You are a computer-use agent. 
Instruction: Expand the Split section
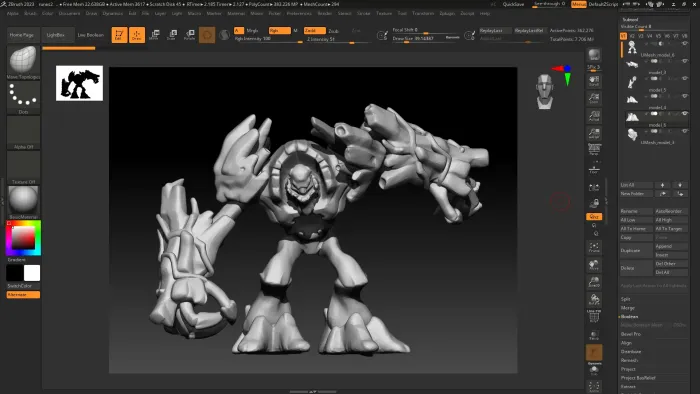pos(625,299)
